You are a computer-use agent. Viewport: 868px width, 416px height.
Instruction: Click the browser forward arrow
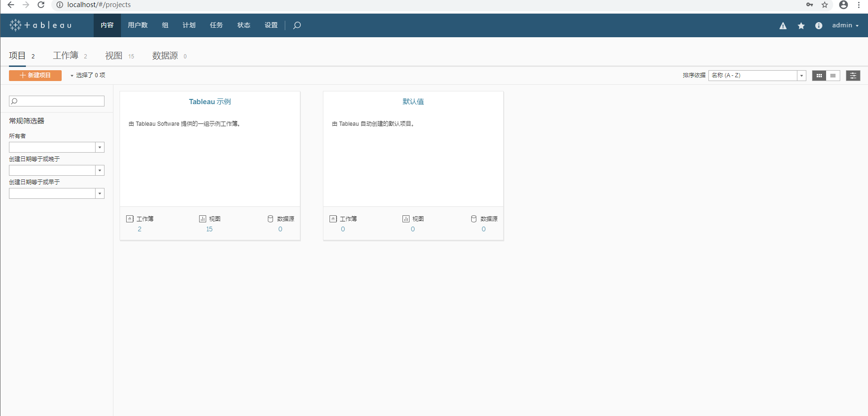(26, 5)
